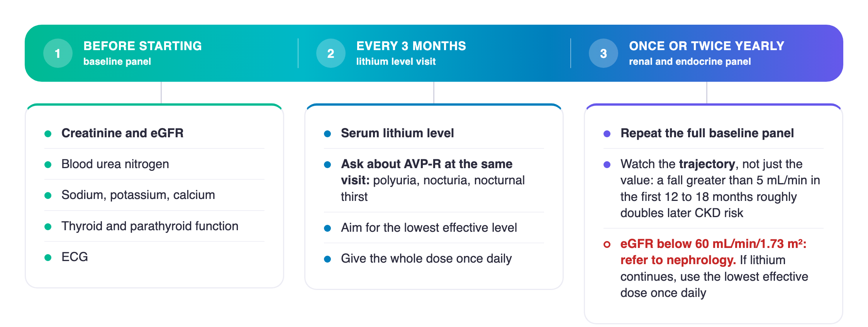The image size is (868, 327).
Task: Click the green bullet beside Creatinine and eGFR
Action: click(x=48, y=134)
